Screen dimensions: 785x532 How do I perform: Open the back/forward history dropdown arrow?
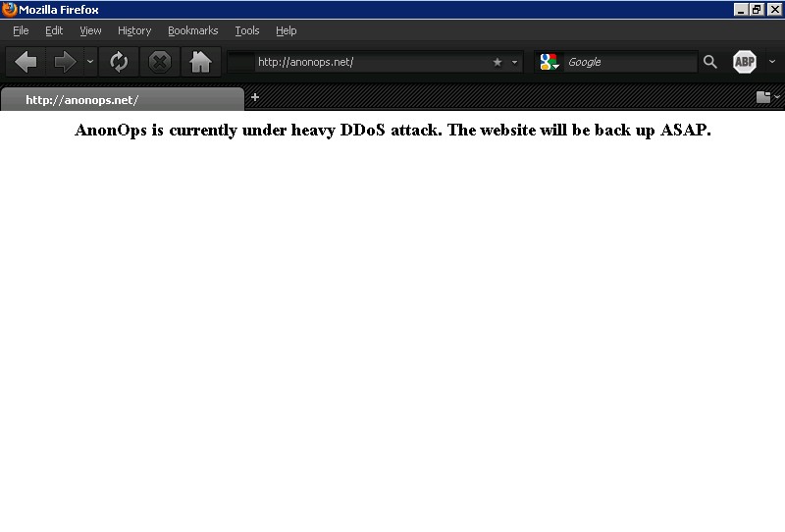pos(90,62)
